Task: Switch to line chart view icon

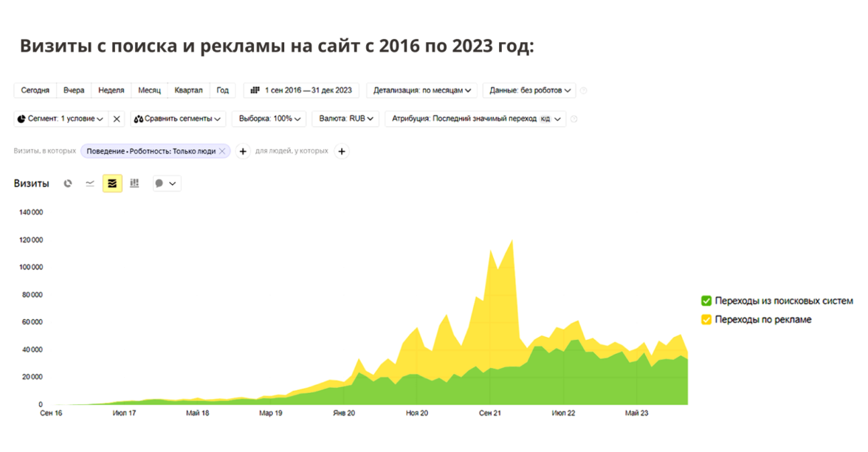Action: point(90,184)
